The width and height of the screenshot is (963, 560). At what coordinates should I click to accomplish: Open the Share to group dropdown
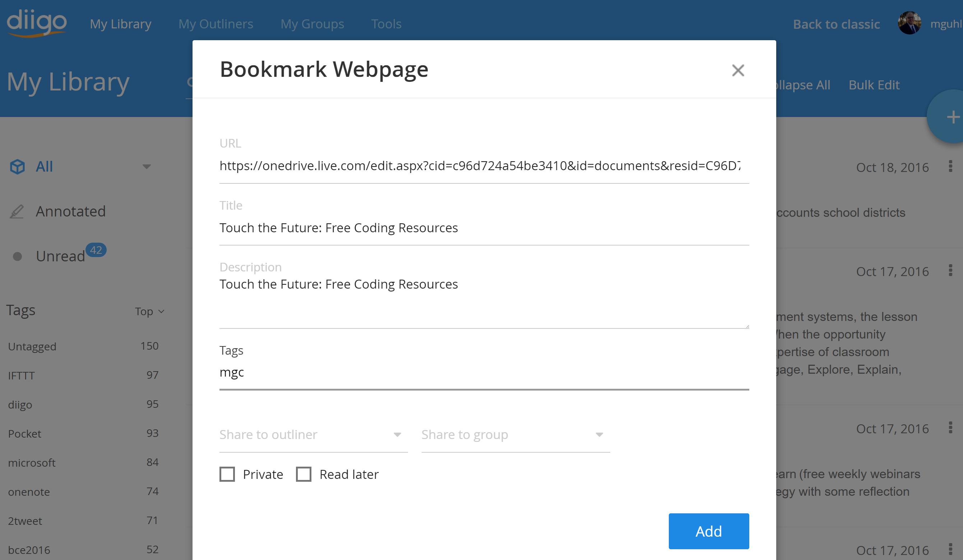click(x=515, y=435)
